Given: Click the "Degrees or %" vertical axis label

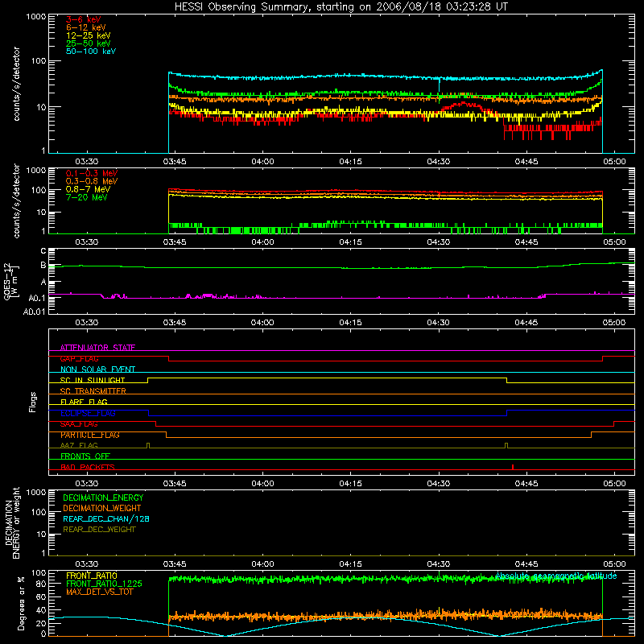Looking at the screenshot, I should (21, 604).
